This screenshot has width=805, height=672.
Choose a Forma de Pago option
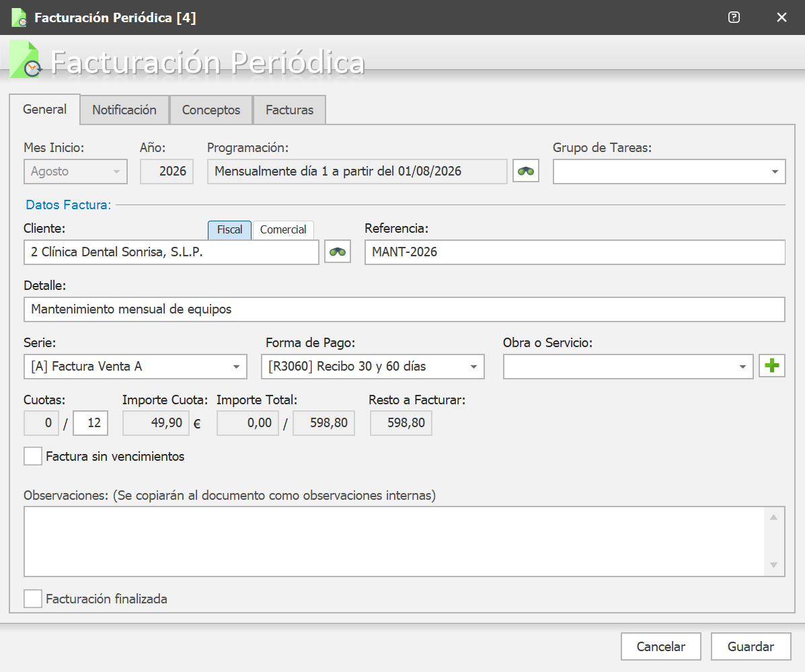pos(373,367)
